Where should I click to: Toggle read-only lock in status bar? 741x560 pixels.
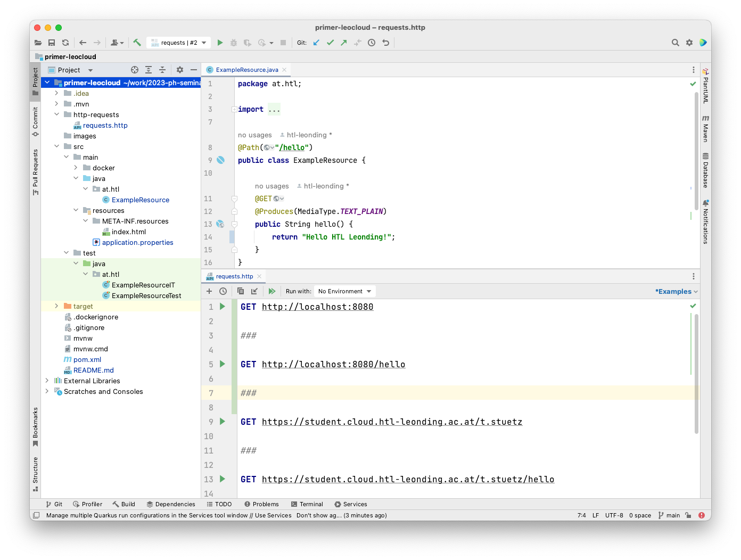pos(688,515)
